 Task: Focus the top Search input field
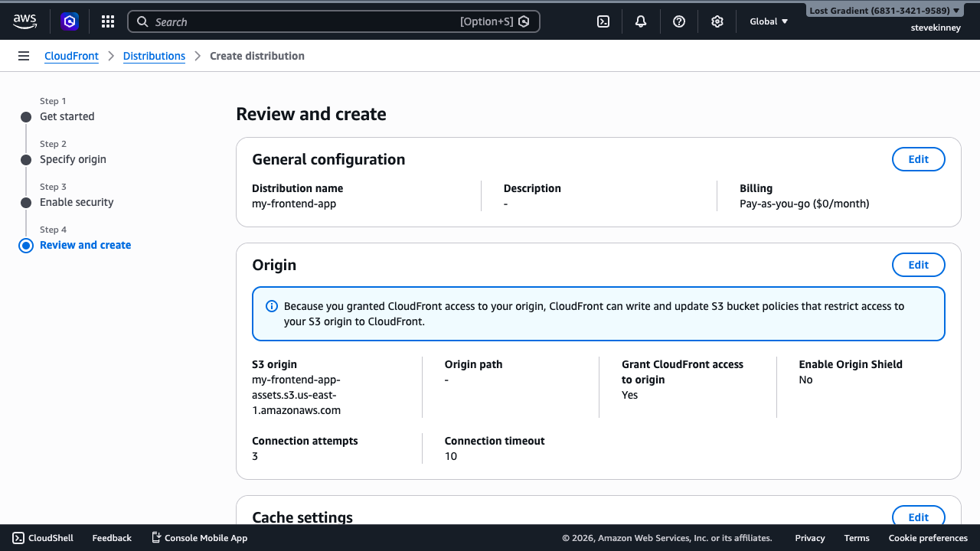[334, 21]
